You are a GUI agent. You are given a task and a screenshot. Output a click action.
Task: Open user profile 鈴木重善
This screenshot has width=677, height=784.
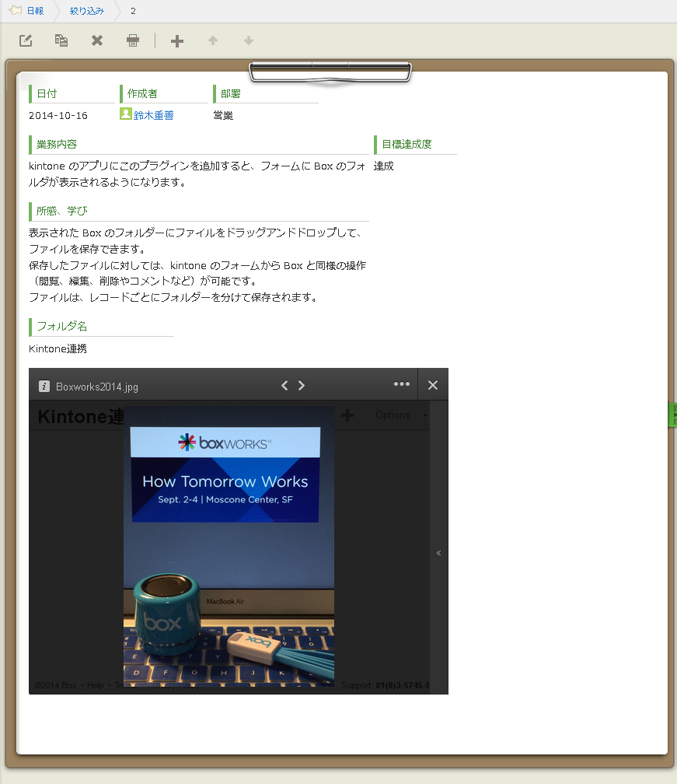tap(153, 115)
